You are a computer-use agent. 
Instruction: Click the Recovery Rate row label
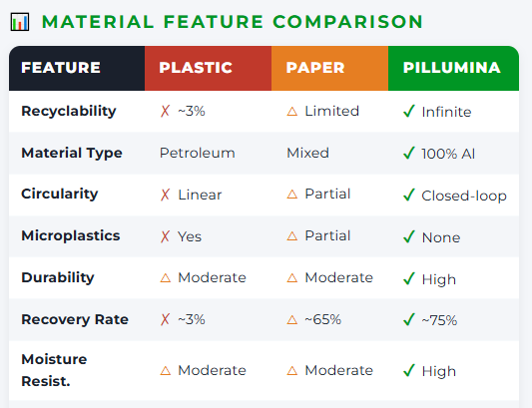point(75,319)
